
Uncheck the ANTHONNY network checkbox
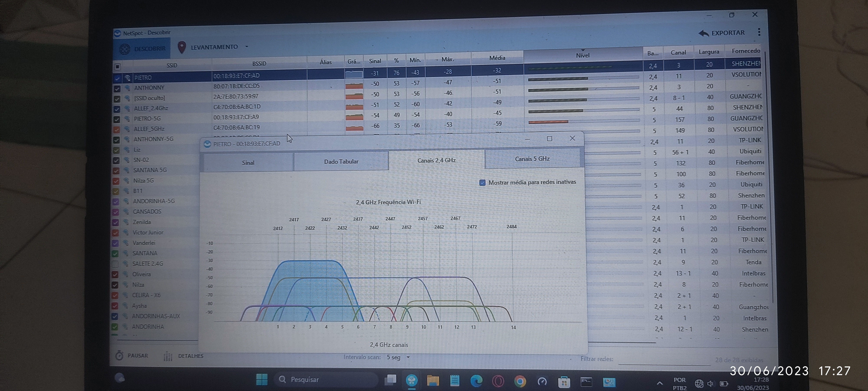(117, 89)
